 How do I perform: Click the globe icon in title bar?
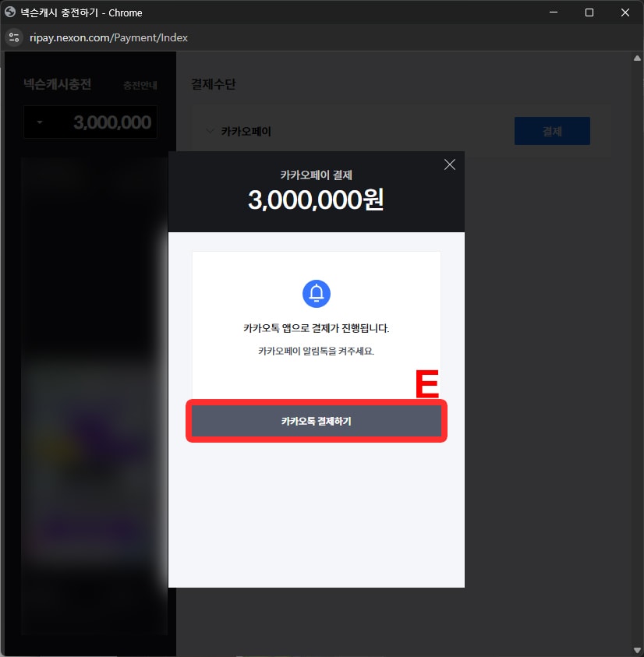[x=10, y=12]
